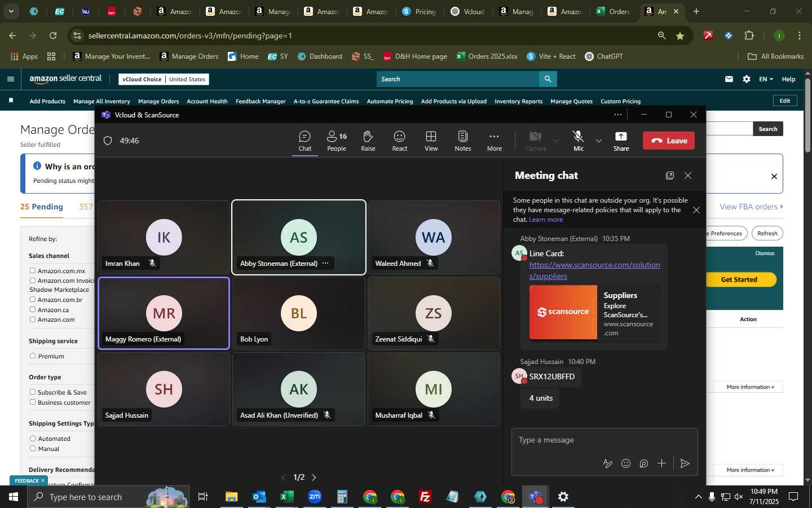This screenshot has height=508, width=812.
Task: Open the More options menu in toolbar
Action: (x=495, y=141)
